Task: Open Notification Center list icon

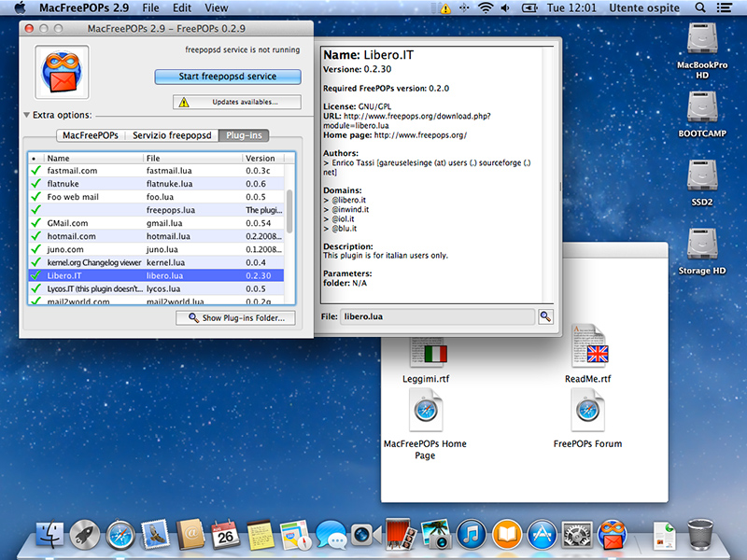Action: click(x=725, y=8)
